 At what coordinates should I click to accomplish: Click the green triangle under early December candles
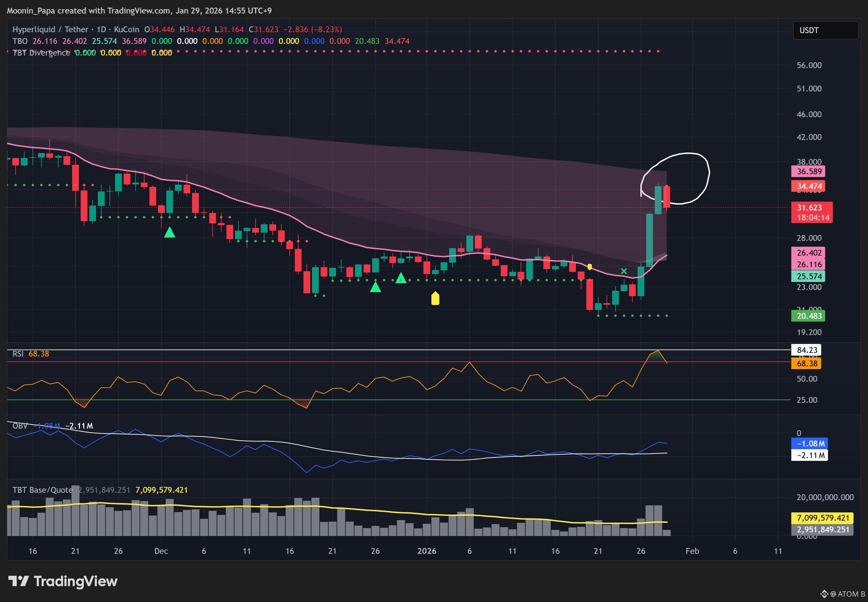click(x=169, y=232)
